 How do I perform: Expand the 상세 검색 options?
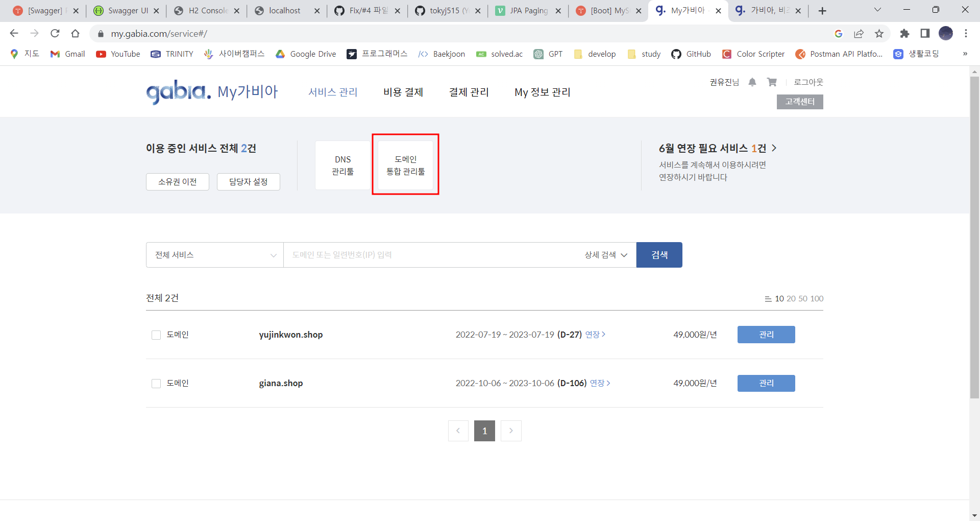tap(606, 255)
